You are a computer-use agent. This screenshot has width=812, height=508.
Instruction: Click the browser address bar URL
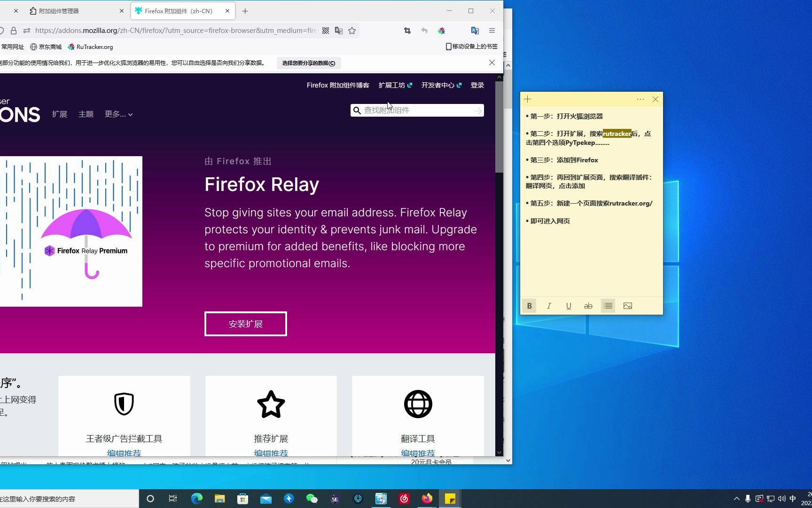point(176,31)
